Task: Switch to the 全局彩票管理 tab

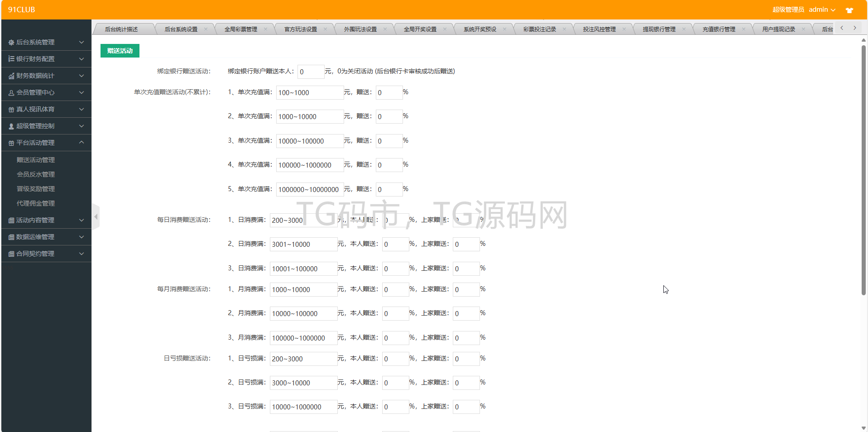Action: click(241, 29)
